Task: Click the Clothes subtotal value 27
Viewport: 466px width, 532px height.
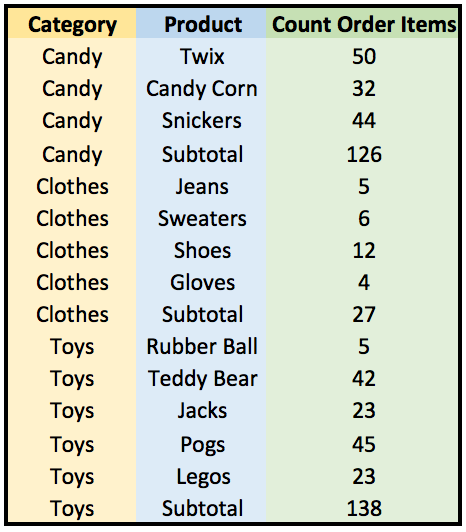Action: [x=364, y=315]
